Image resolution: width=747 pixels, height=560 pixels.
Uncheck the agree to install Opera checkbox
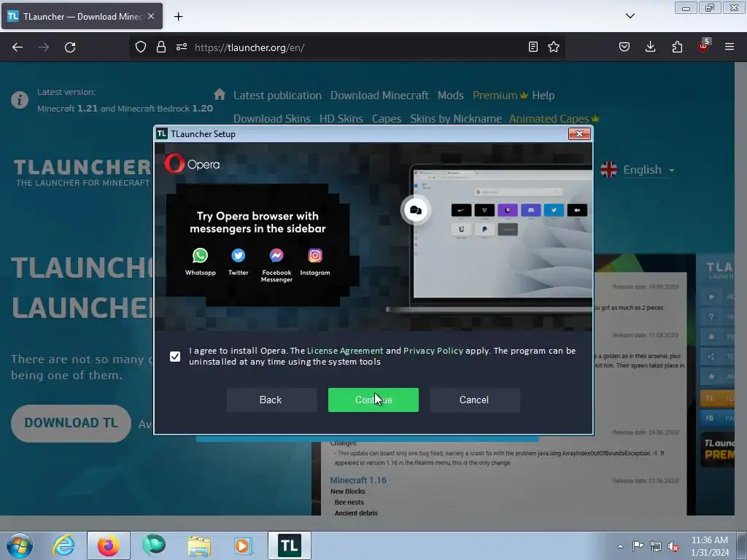pos(175,356)
